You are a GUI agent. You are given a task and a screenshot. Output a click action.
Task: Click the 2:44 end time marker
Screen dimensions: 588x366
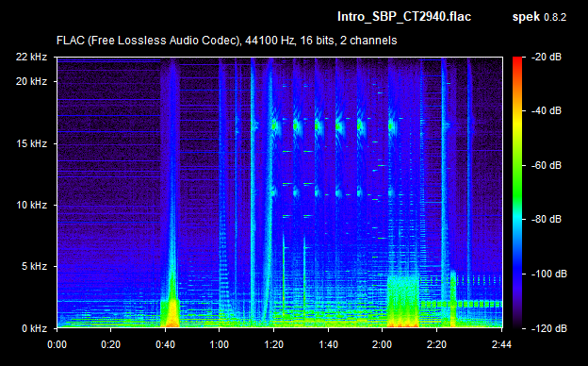[501, 344]
